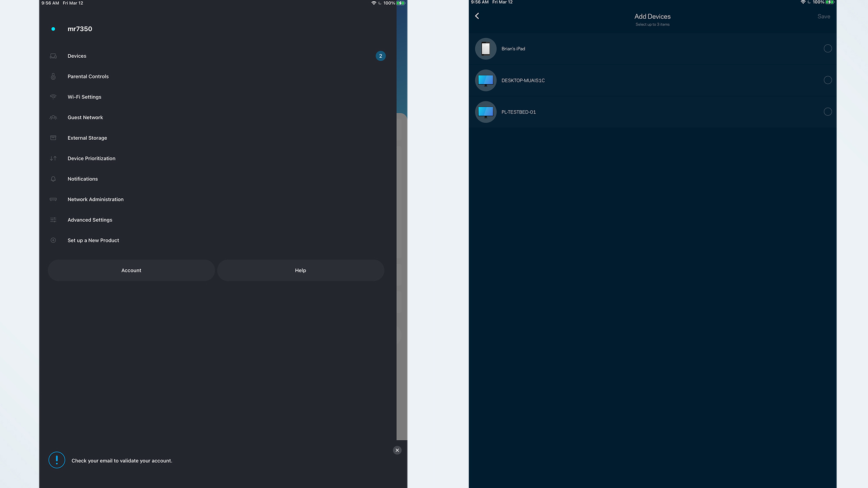Open External Storage menu item
The height and width of the screenshot is (488, 868).
coord(217,138)
